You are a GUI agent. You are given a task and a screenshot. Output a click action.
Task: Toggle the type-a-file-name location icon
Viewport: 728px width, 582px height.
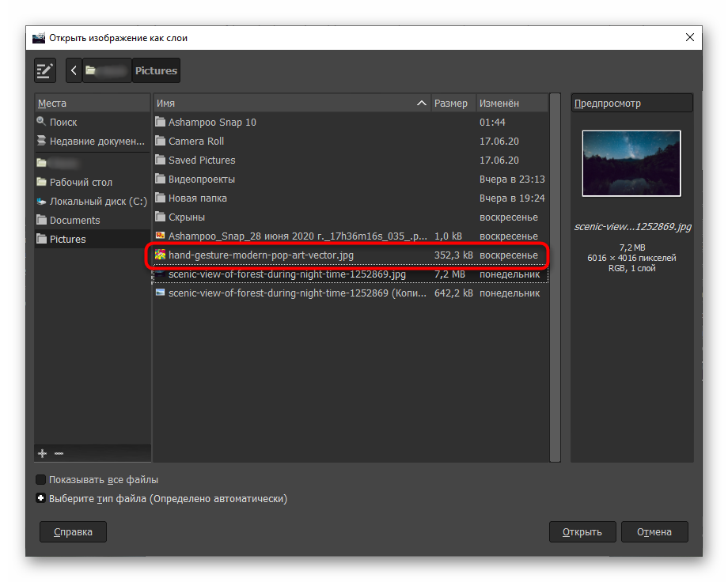[45, 70]
